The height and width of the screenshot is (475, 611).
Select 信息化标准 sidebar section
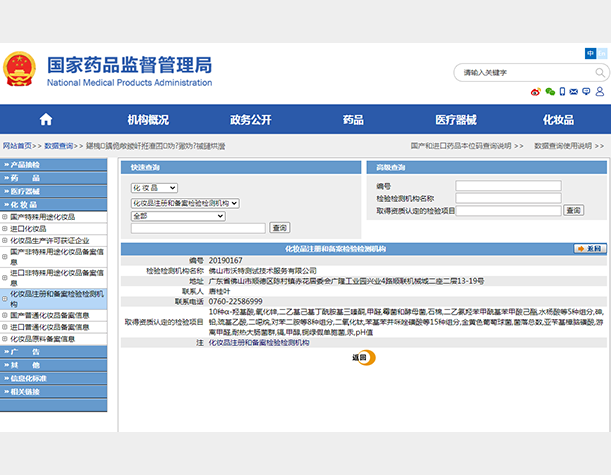point(53,378)
